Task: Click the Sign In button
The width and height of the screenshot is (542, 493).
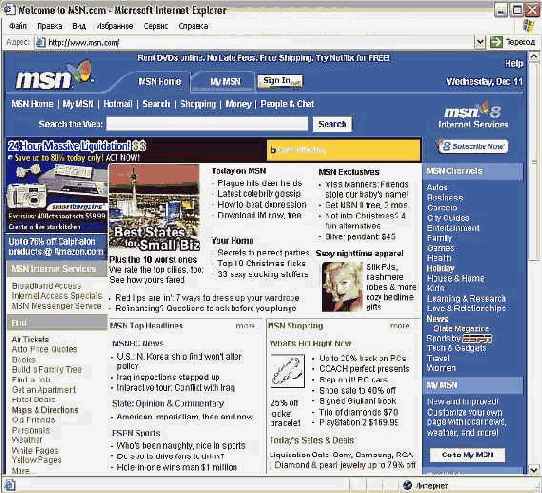Action: click(280, 81)
